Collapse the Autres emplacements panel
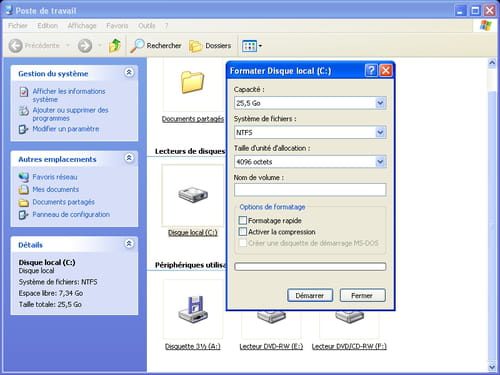This screenshot has width=500, height=375. click(129, 158)
